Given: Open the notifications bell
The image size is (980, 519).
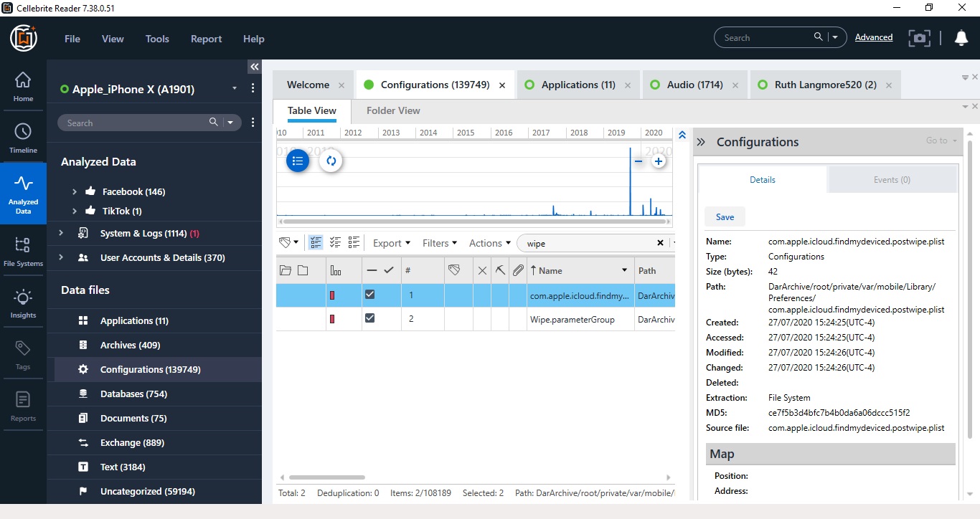Looking at the screenshot, I should [961, 38].
